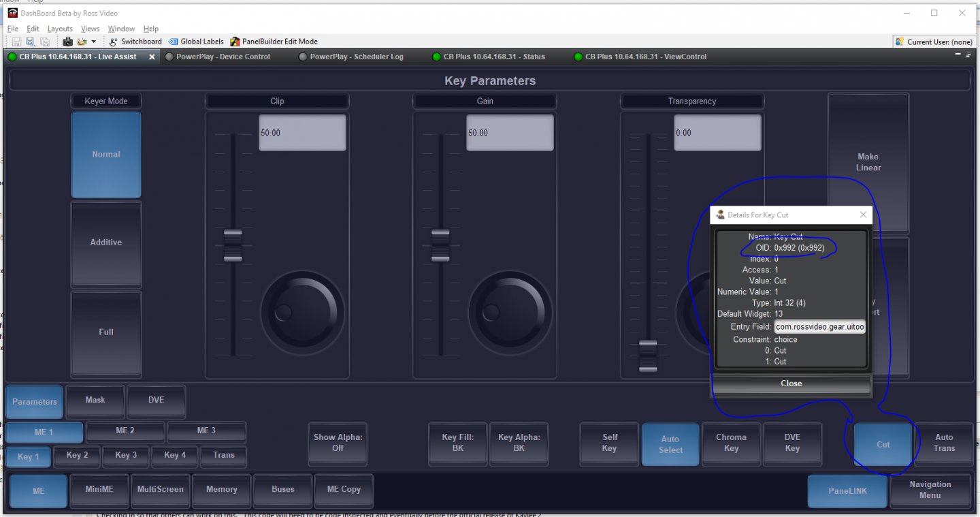Open the Window menu
Viewport: 980px width, 517px height.
point(121,29)
